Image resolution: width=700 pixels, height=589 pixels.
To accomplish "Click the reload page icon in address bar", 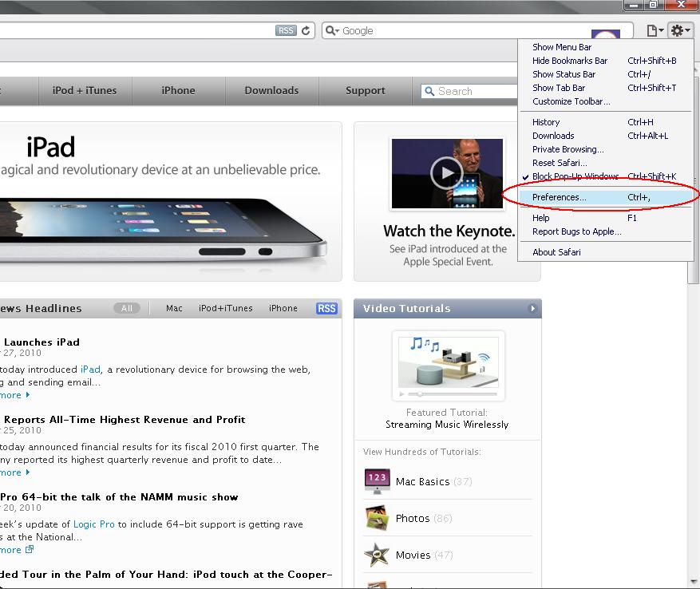I will (307, 30).
